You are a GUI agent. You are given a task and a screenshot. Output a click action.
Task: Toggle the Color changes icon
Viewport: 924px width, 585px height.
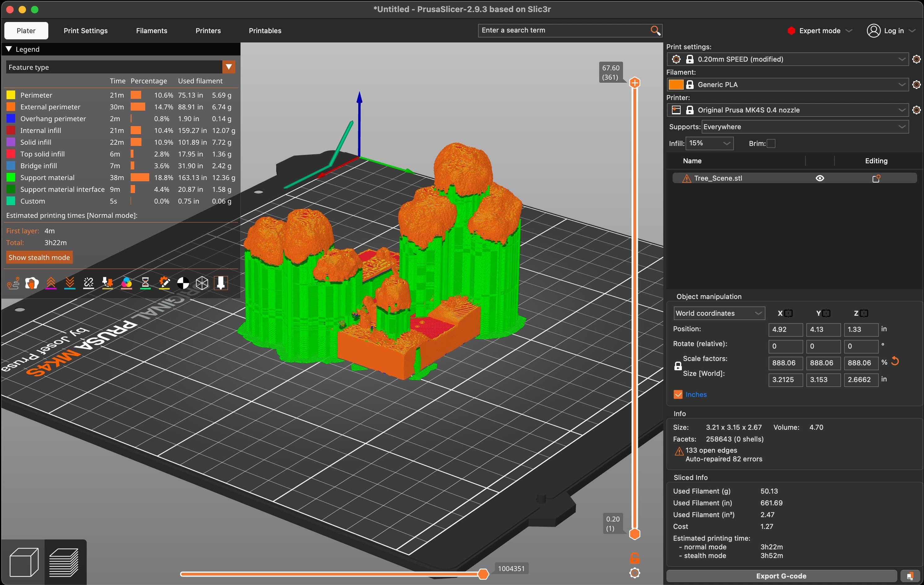tap(126, 283)
